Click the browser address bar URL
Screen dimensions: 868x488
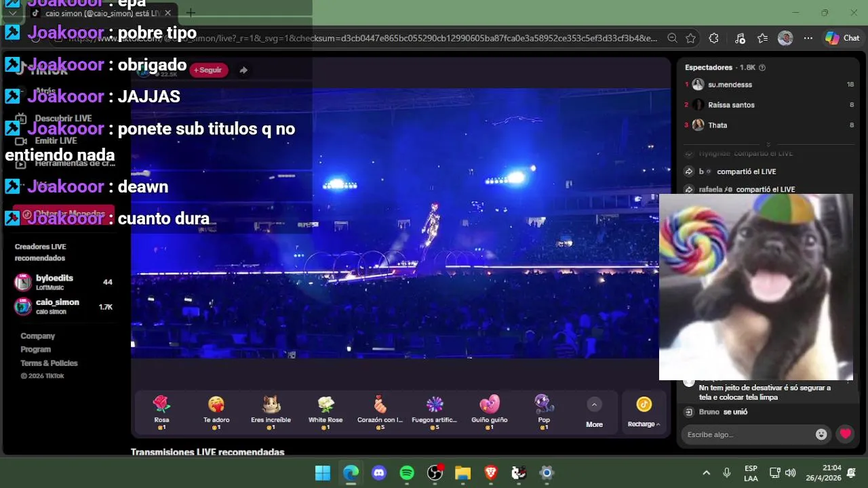click(363, 39)
